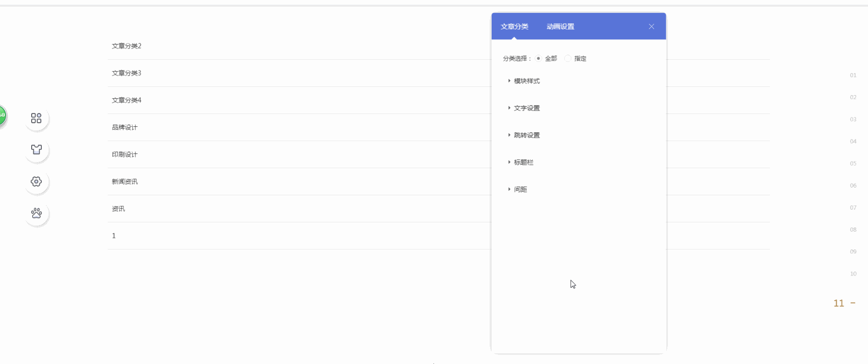The image size is (868, 364).
Task: Switch to the 文章分类 tab
Action: [x=514, y=27]
